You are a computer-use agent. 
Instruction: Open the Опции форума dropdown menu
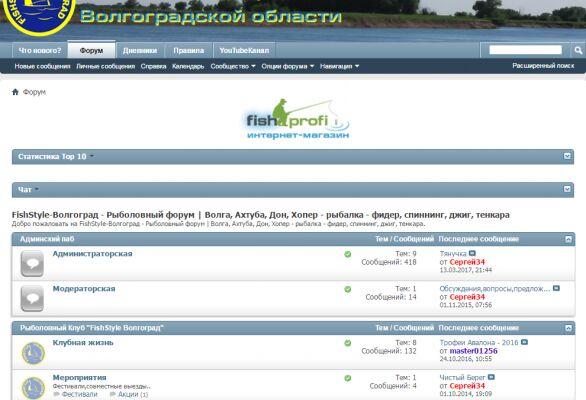(288, 66)
